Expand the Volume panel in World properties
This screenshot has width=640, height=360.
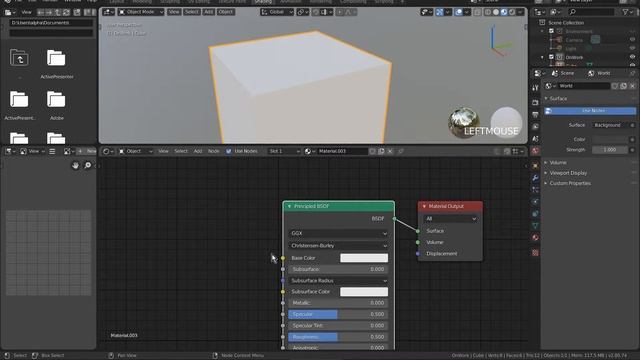(557, 162)
